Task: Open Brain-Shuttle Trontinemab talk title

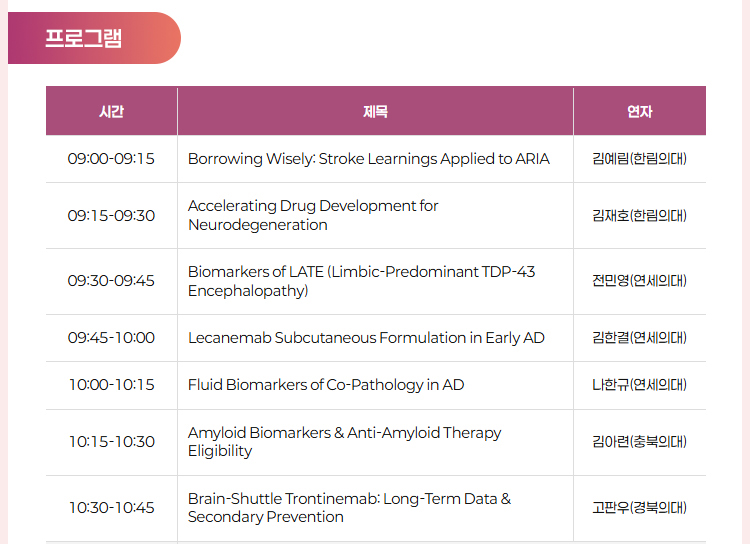Action: (x=350, y=508)
